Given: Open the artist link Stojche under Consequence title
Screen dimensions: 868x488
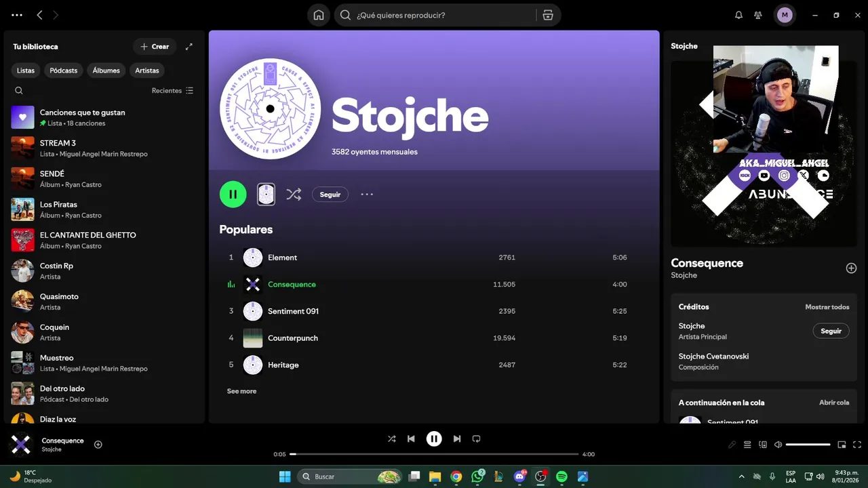Looking at the screenshot, I should click(x=684, y=275).
